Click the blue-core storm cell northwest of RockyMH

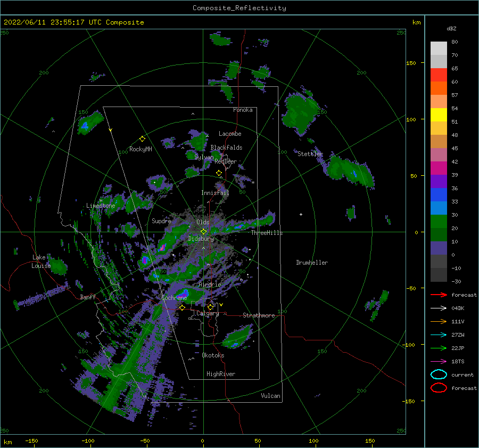tap(90, 123)
